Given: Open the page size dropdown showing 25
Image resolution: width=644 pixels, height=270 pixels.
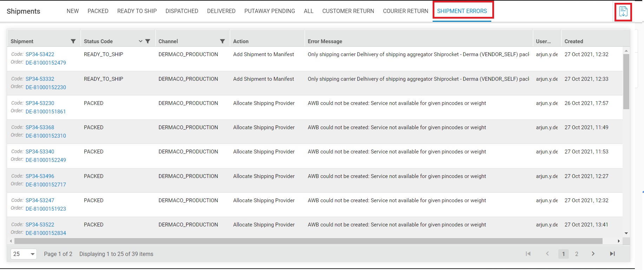Looking at the screenshot, I should click(x=24, y=254).
